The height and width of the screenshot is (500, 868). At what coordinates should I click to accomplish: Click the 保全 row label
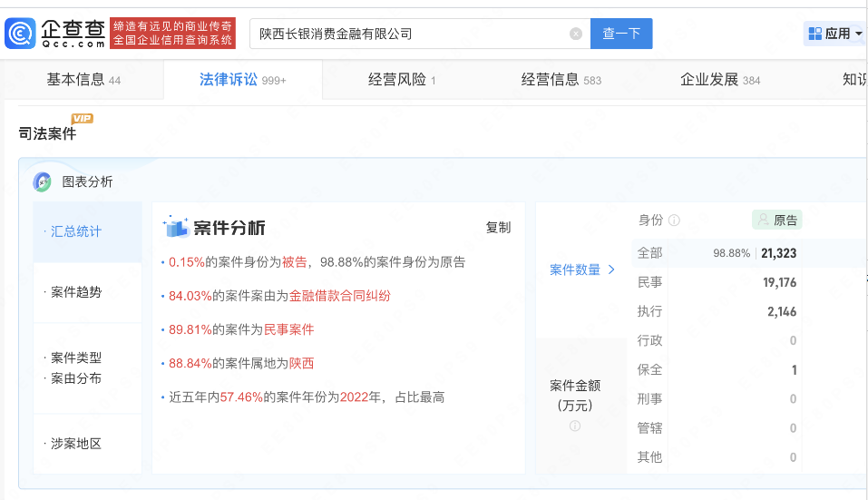[x=650, y=369]
